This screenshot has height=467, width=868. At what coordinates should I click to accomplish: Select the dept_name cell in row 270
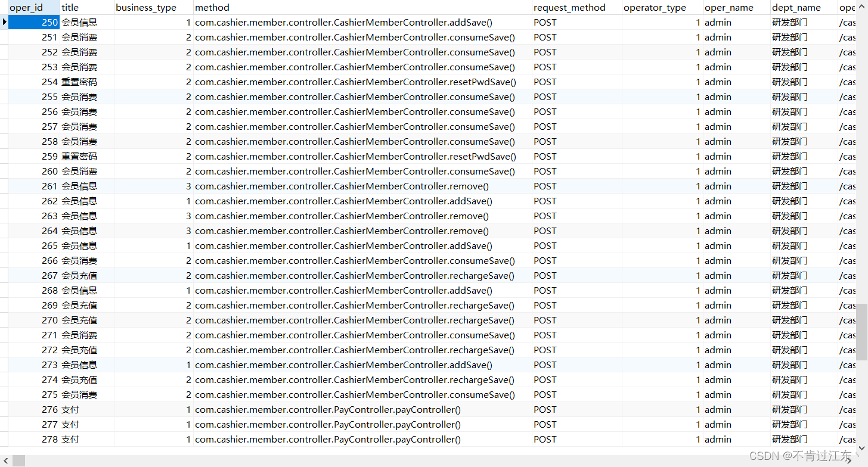pyautogui.click(x=803, y=320)
